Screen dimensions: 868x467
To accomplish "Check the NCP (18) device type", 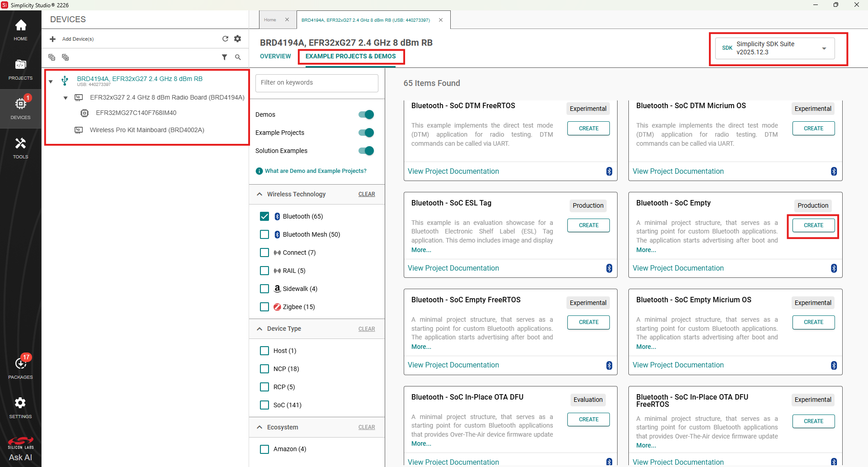I will tap(264, 369).
